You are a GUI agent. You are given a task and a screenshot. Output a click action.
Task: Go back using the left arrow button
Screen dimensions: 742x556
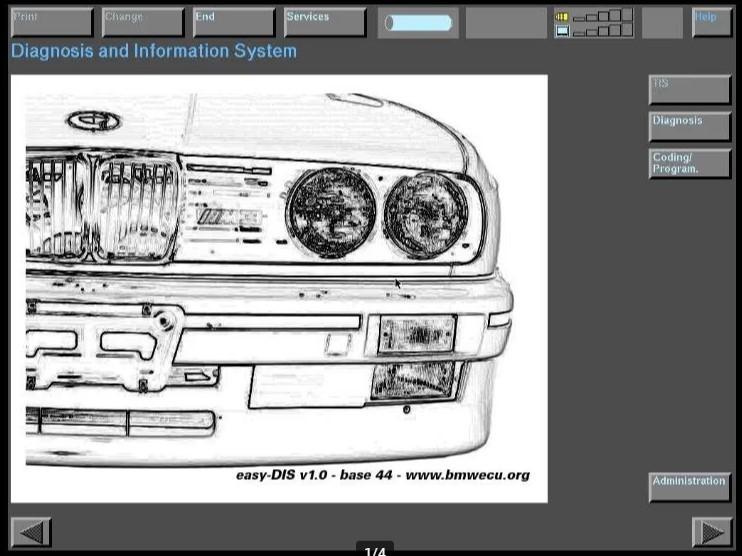point(31,533)
